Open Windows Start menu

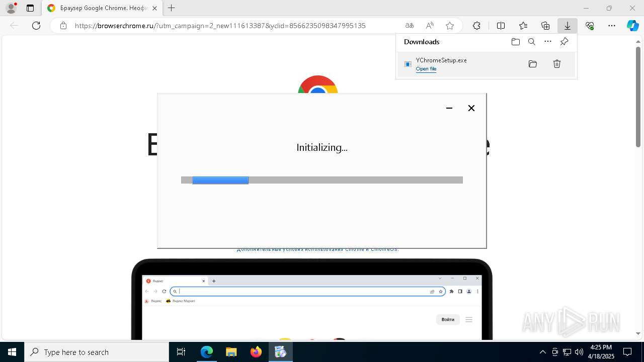tap(12, 352)
